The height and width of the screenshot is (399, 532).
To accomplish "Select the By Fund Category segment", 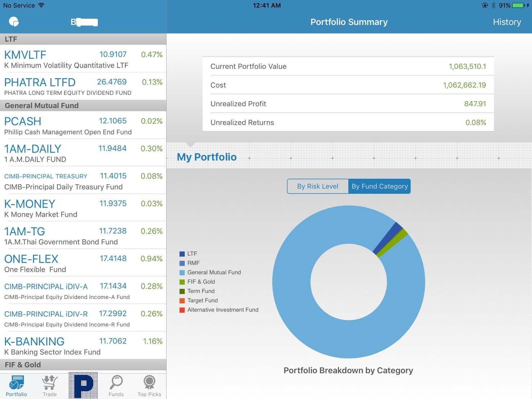I will pos(379,186).
